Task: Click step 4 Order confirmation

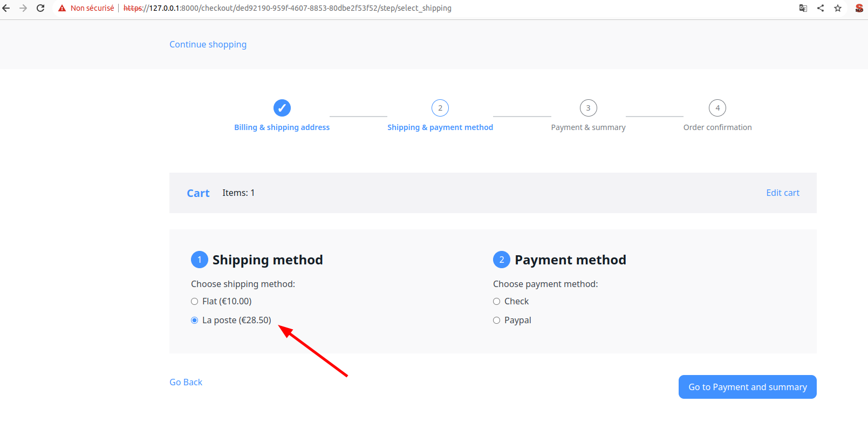Action: tap(717, 127)
